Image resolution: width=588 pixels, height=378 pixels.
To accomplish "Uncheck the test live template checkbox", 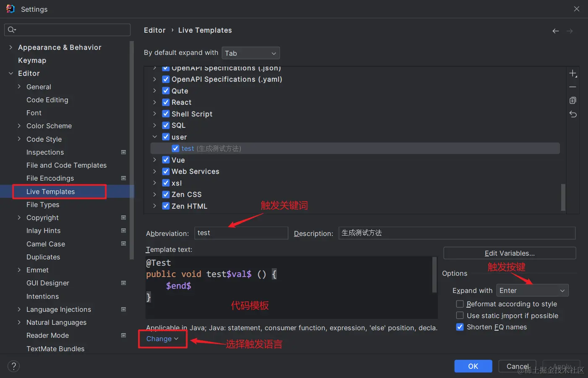I will point(176,148).
